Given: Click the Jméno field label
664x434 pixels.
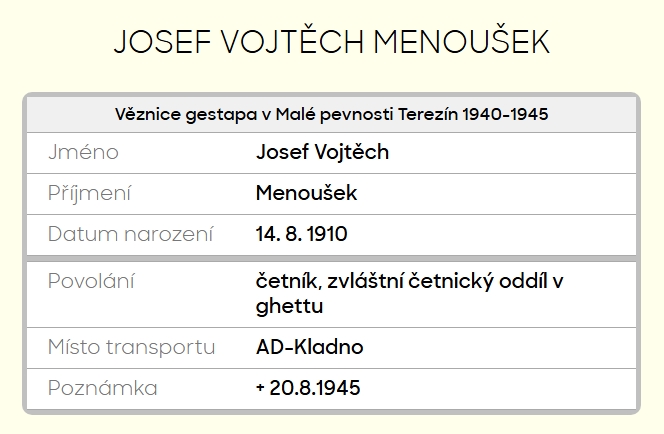Looking at the screenshot, I should 83,153.
